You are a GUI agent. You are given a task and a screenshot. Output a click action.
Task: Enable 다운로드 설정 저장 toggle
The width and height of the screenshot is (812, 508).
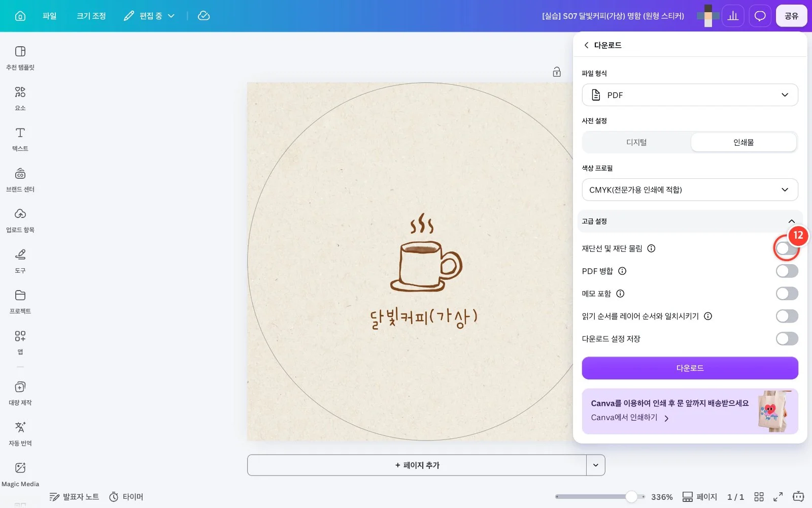(787, 338)
